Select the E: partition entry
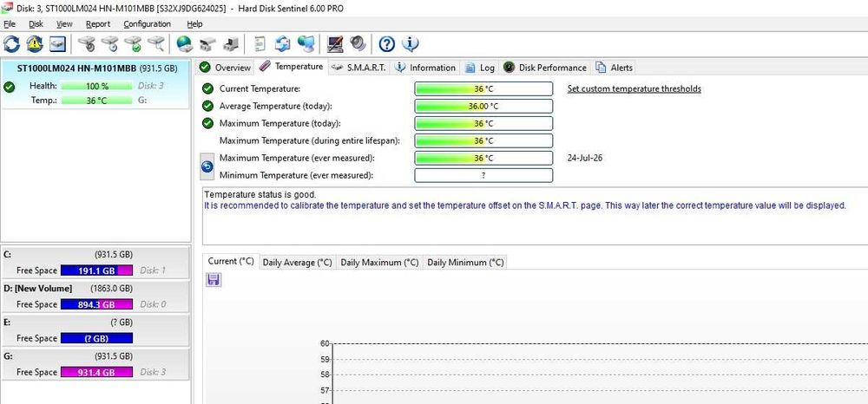The image size is (868, 404). 95,330
